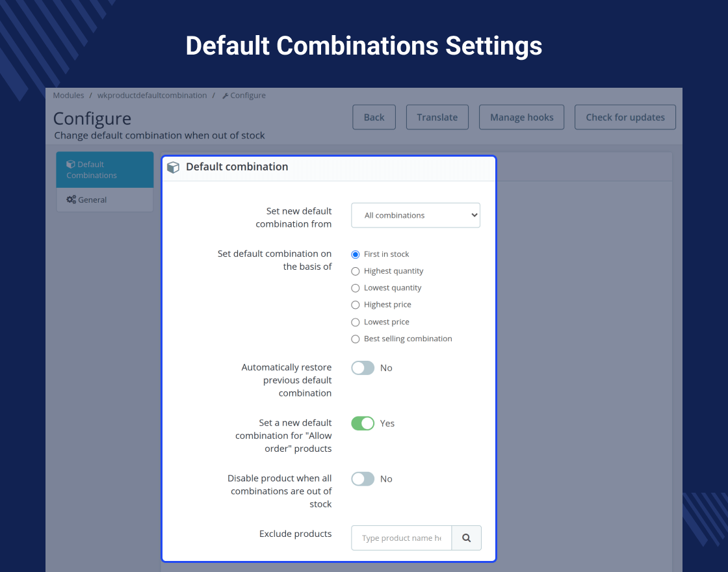This screenshot has height=572, width=728.
Task: Click the search magnifier icon in Exclude products
Action: (466, 538)
